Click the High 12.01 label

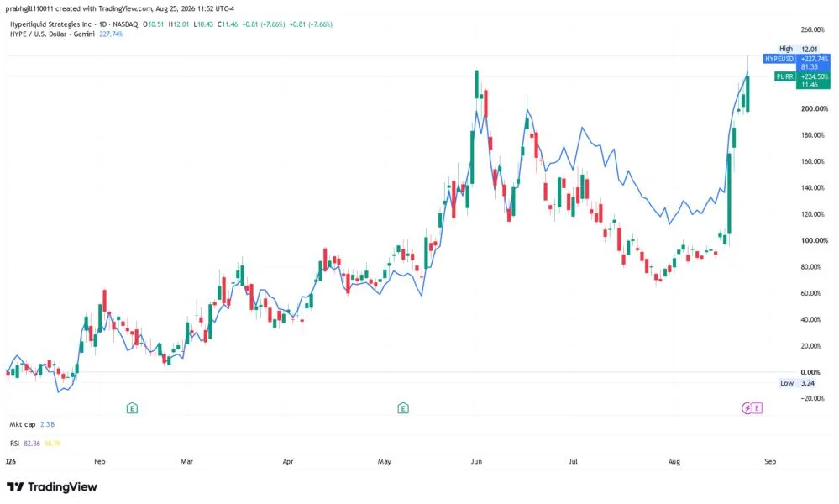point(798,49)
